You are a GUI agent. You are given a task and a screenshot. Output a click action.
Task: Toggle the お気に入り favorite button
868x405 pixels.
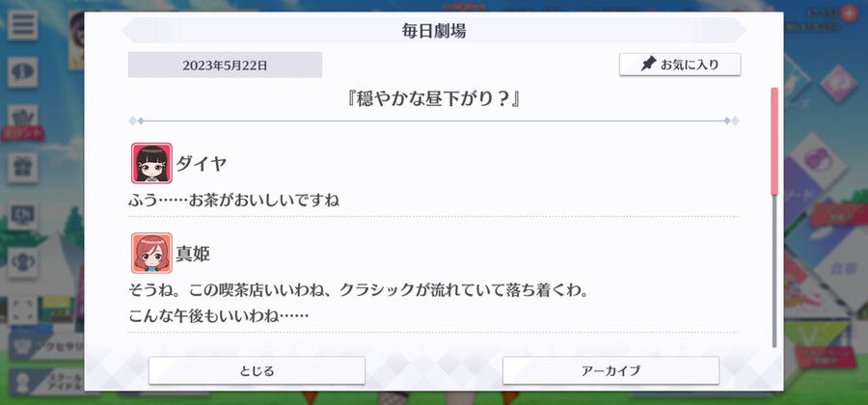680,65
